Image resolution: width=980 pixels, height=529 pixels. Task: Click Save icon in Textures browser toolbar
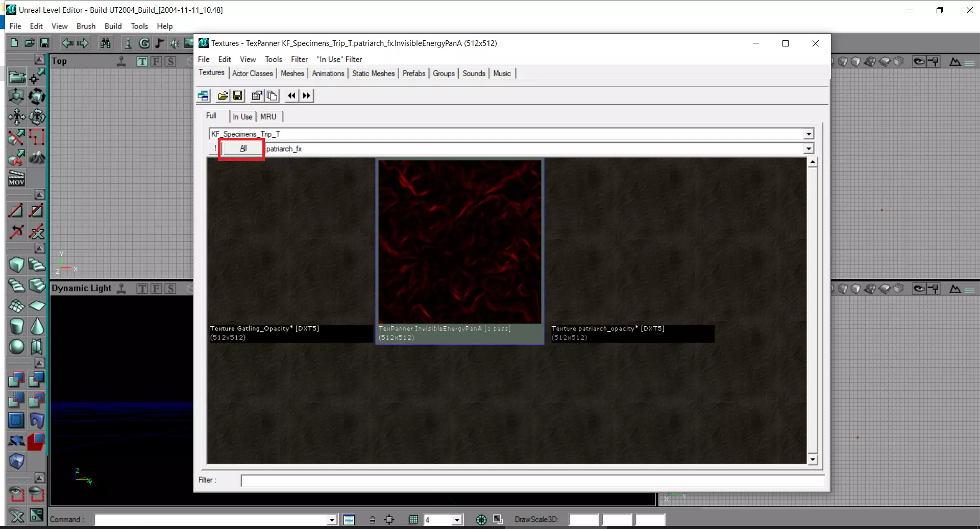[237, 95]
